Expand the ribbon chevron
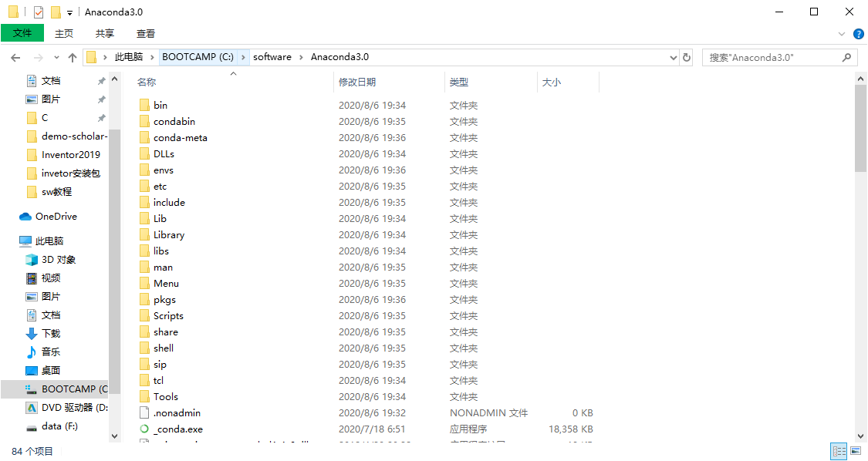Screen dimensions: 868x461 842,35
